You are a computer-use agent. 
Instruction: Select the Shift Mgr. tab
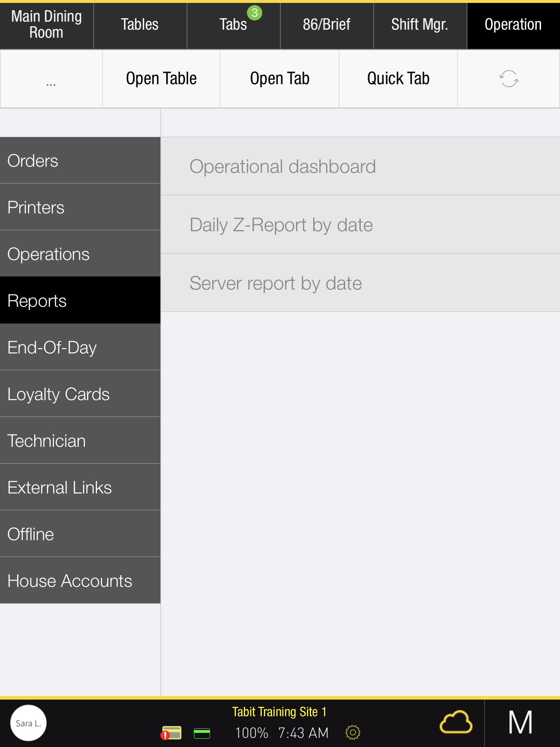pos(420,25)
